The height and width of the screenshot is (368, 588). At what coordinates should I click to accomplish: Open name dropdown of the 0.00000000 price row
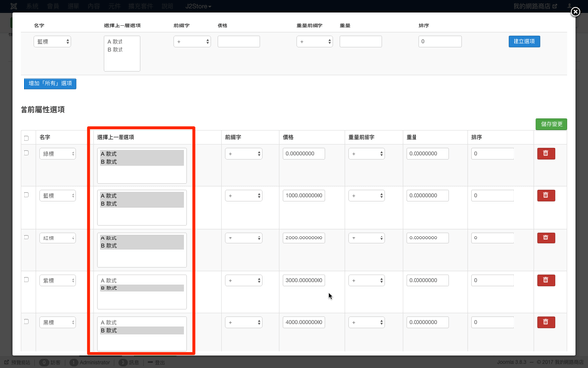point(58,154)
